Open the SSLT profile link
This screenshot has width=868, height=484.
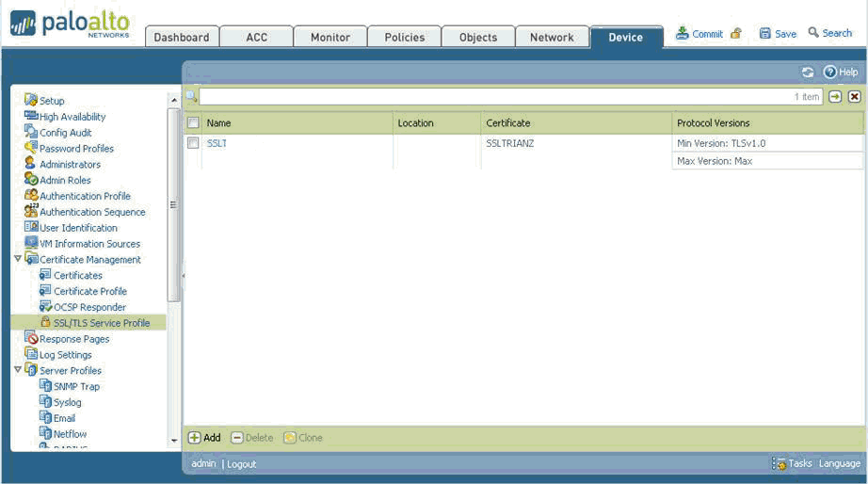coord(217,143)
